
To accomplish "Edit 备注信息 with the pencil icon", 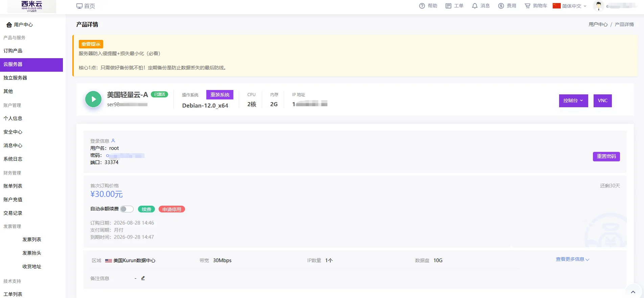I will [x=143, y=278].
